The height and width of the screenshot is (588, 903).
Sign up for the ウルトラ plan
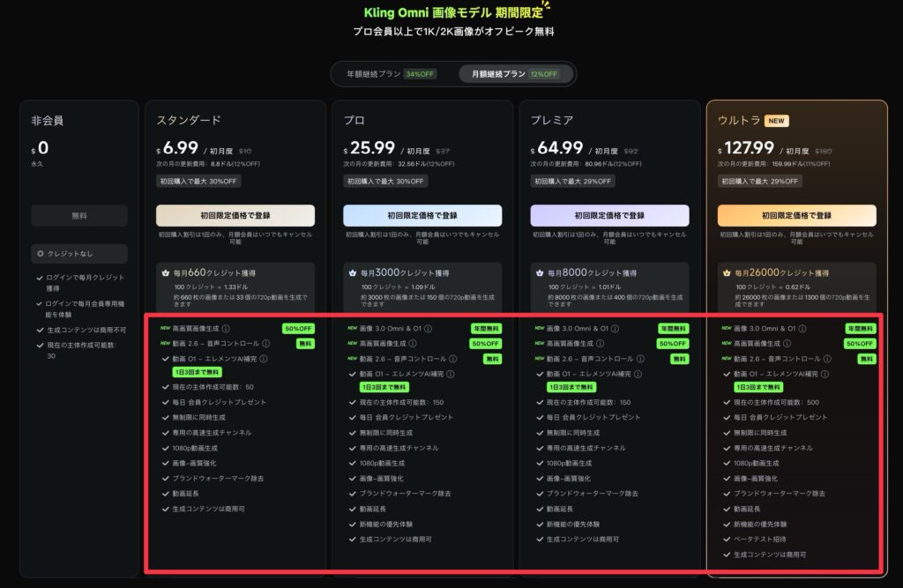pyautogui.click(x=797, y=215)
